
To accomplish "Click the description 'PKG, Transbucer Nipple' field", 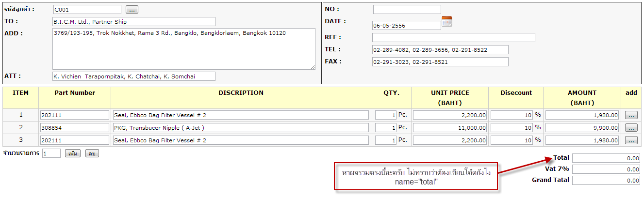I will 240,128.
